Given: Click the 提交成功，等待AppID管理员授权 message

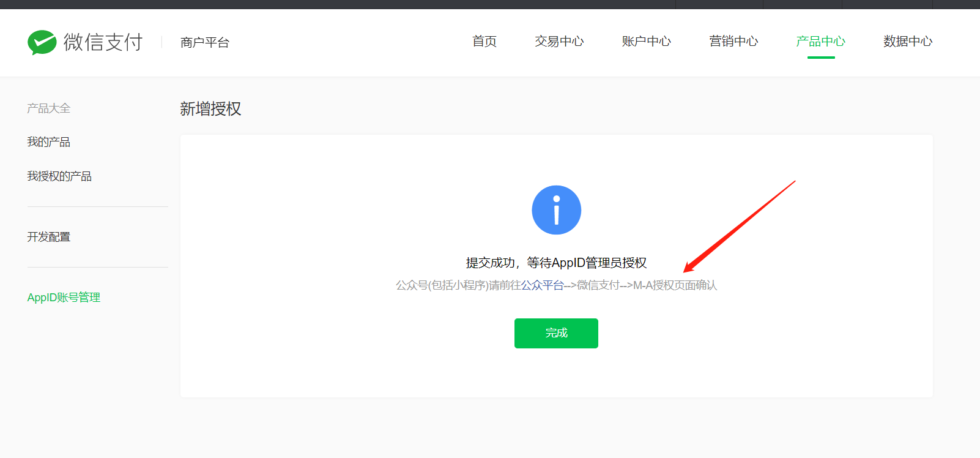Looking at the screenshot, I should pyautogui.click(x=556, y=263).
